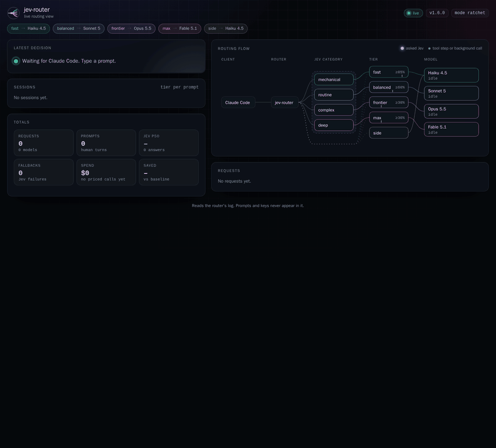Select the mechanical category node
The image size is (496, 448).
coord(334,80)
